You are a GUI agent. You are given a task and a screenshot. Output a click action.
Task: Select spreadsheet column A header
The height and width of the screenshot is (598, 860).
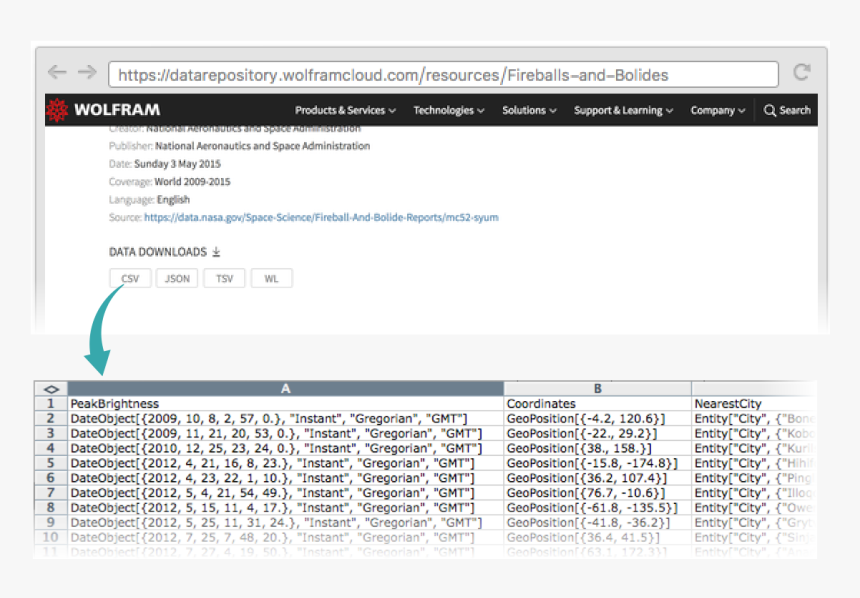(286, 388)
